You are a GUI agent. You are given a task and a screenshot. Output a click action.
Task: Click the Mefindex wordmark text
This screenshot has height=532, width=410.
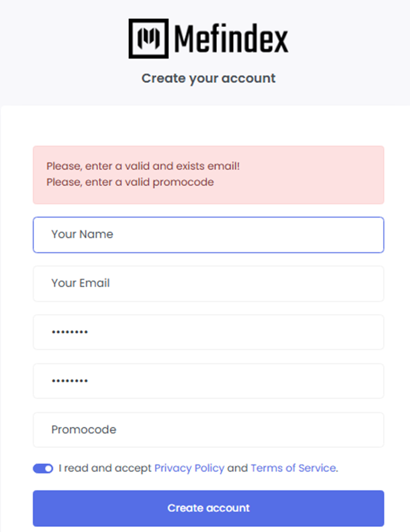231,39
